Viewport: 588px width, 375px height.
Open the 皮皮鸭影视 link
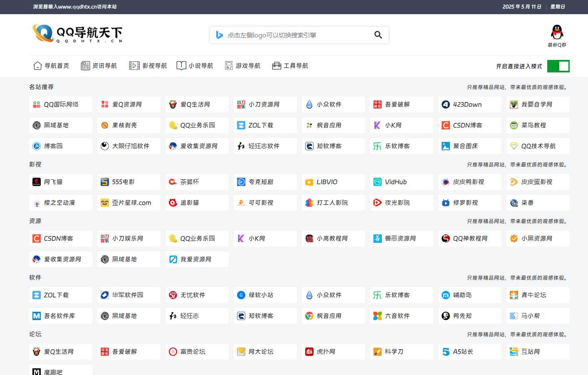point(470,182)
